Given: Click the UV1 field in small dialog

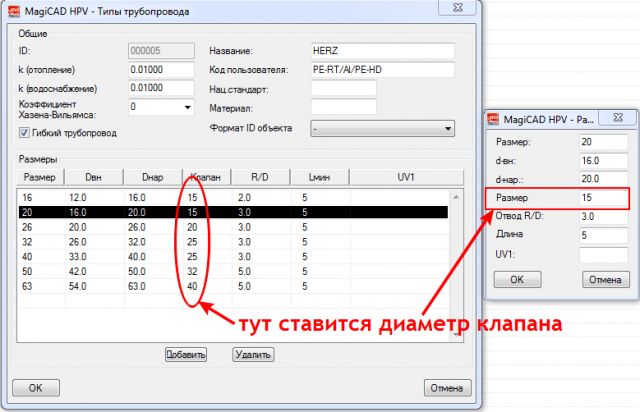Looking at the screenshot, I should 603,254.
